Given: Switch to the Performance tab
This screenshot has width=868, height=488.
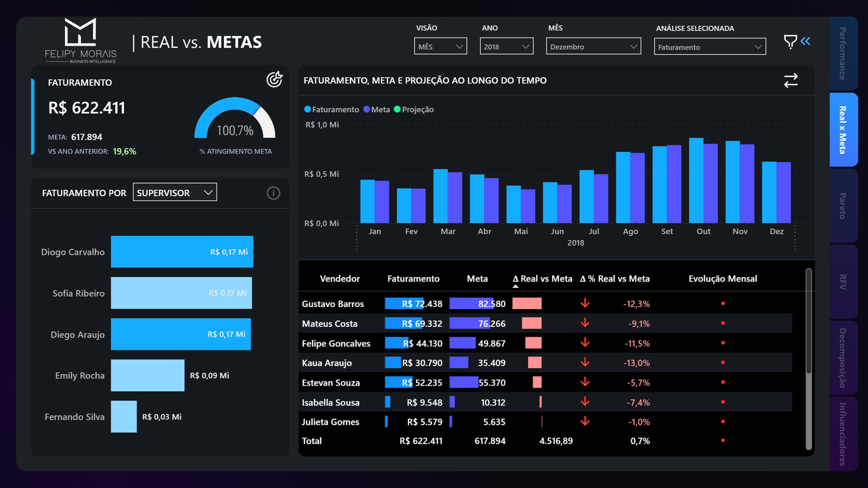Looking at the screenshot, I should click(843, 54).
